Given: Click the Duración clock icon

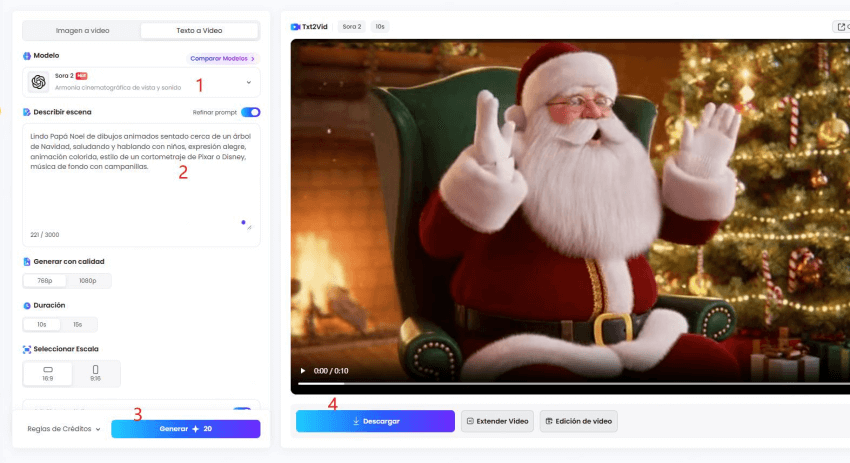Looking at the screenshot, I should [x=27, y=306].
